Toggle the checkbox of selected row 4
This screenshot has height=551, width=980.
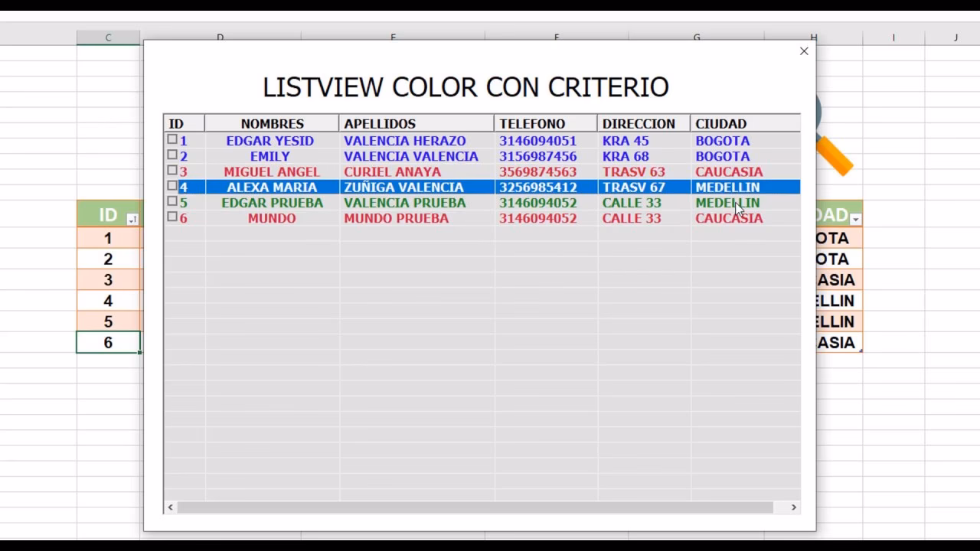click(172, 186)
